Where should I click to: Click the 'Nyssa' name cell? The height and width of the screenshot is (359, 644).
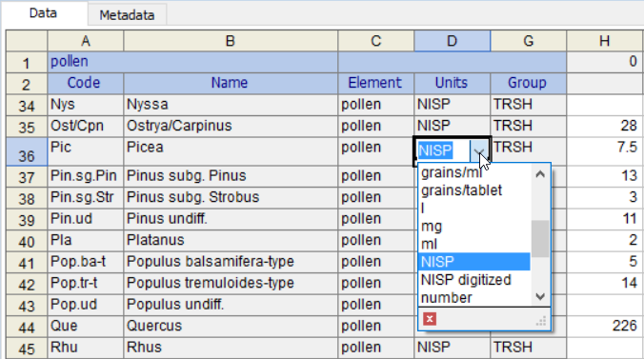coord(231,105)
